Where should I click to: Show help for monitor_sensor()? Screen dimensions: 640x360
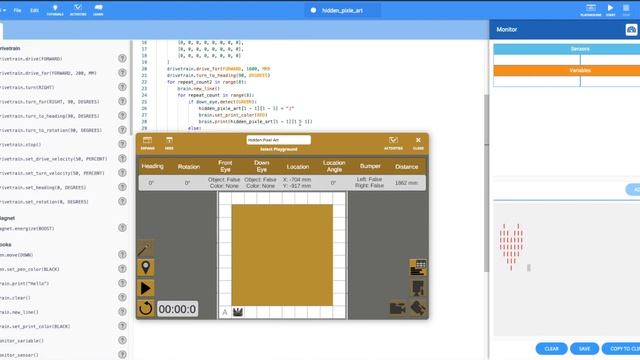click(122, 354)
